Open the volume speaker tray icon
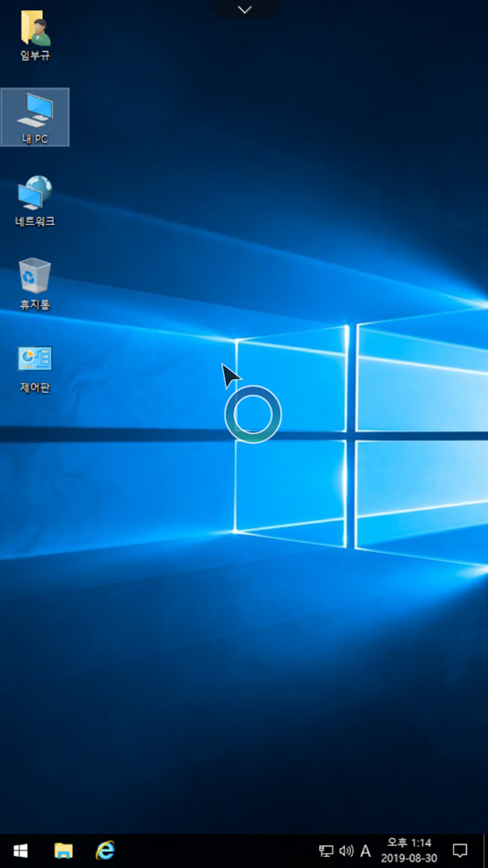 tap(346, 851)
